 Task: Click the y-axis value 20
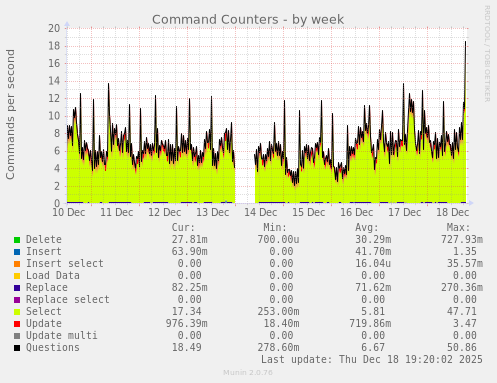pyautogui.click(x=54, y=28)
